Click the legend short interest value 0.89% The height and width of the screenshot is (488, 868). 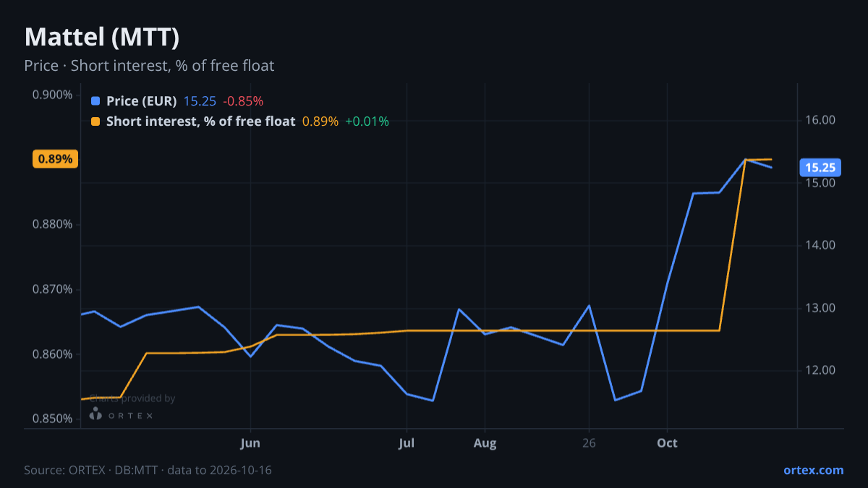point(320,121)
